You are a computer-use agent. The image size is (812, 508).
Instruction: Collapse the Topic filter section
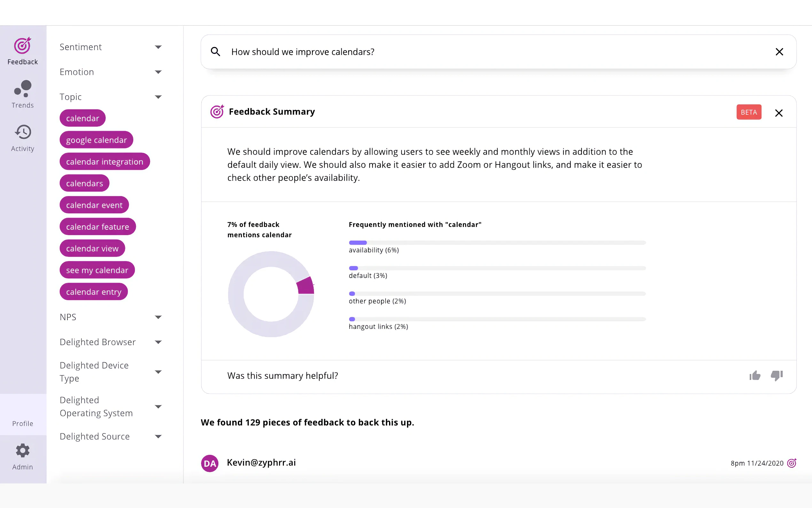(158, 97)
